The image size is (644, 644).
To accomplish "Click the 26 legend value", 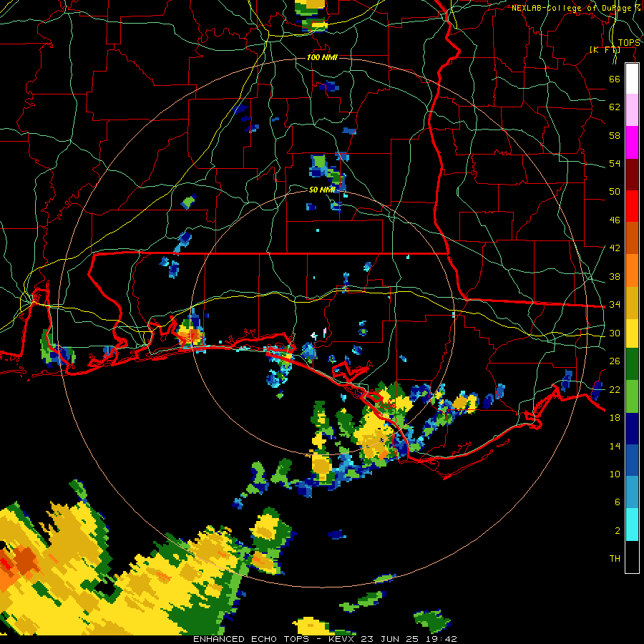I will tap(615, 361).
